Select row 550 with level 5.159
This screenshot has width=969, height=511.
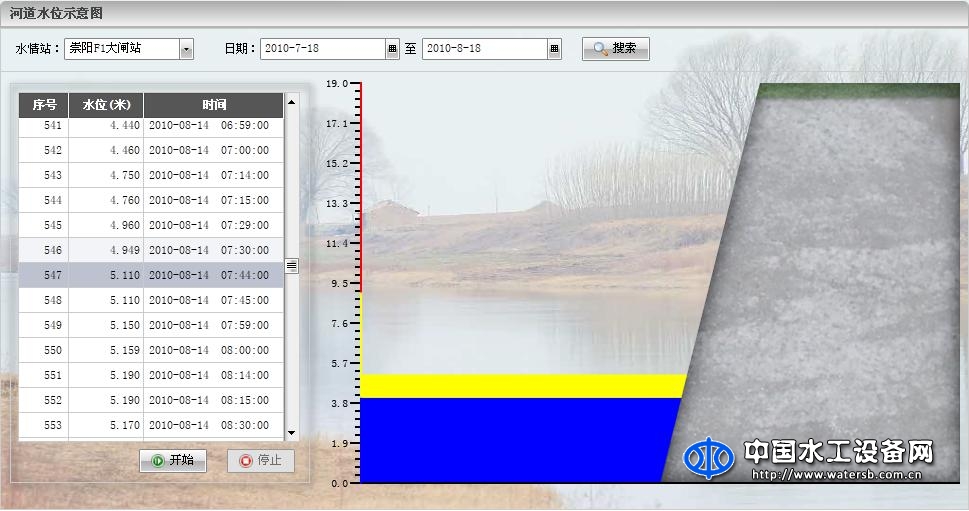[x=150, y=350]
